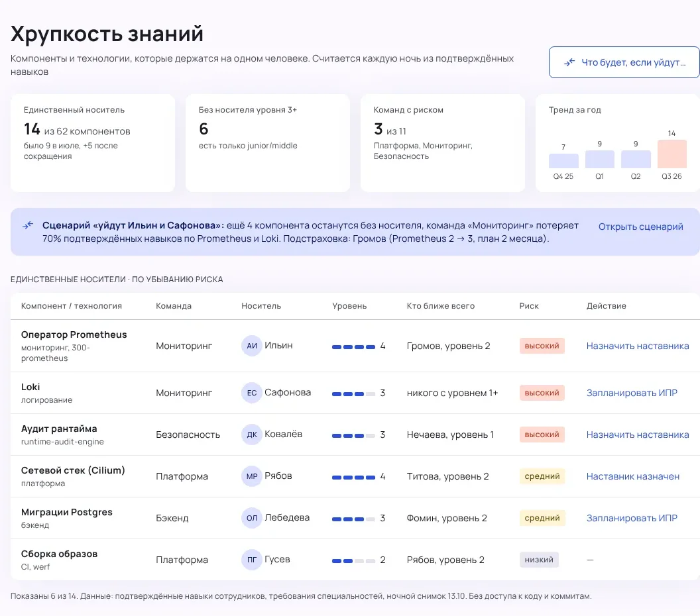Click the component name «Миграции Postgres»

pos(67,512)
